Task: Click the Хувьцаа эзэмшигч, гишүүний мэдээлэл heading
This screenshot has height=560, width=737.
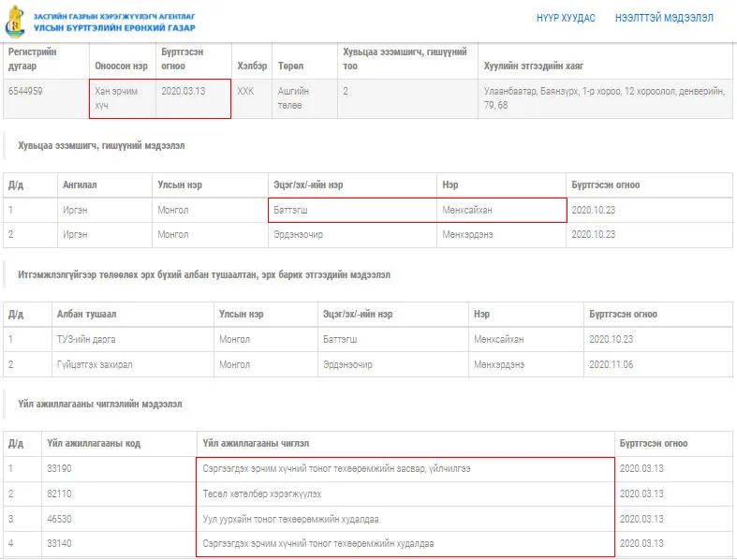Action: 101,146
